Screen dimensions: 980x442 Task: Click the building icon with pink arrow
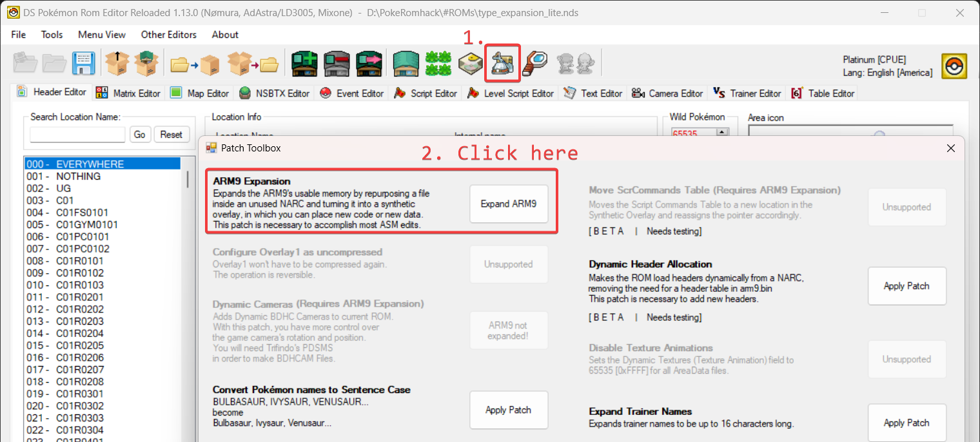pos(369,63)
